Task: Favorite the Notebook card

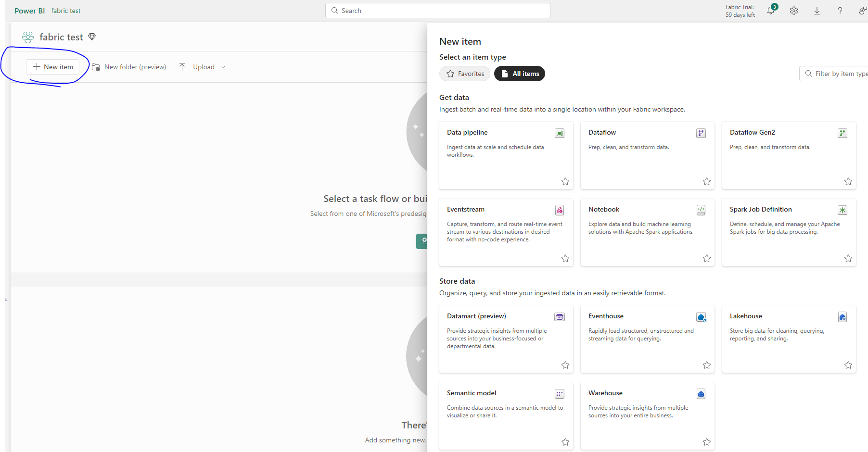Action: [707, 258]
